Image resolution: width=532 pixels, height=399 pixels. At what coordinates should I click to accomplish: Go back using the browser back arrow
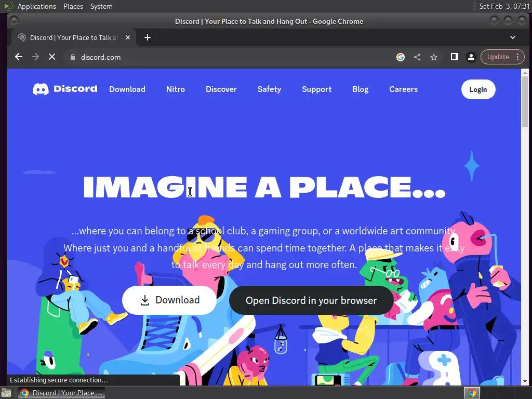click(19, 57)
